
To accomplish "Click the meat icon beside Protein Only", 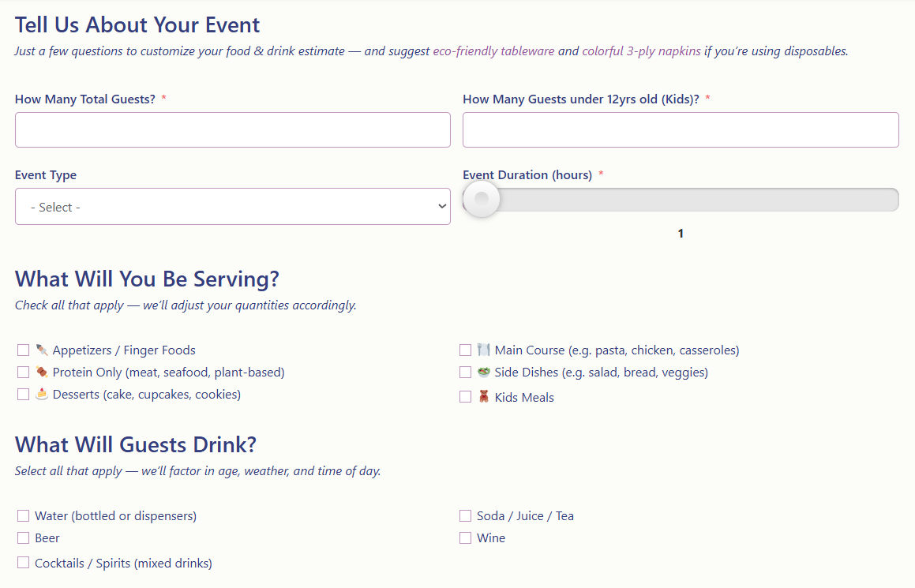I will pyautogui.click(x=41, y=373).
